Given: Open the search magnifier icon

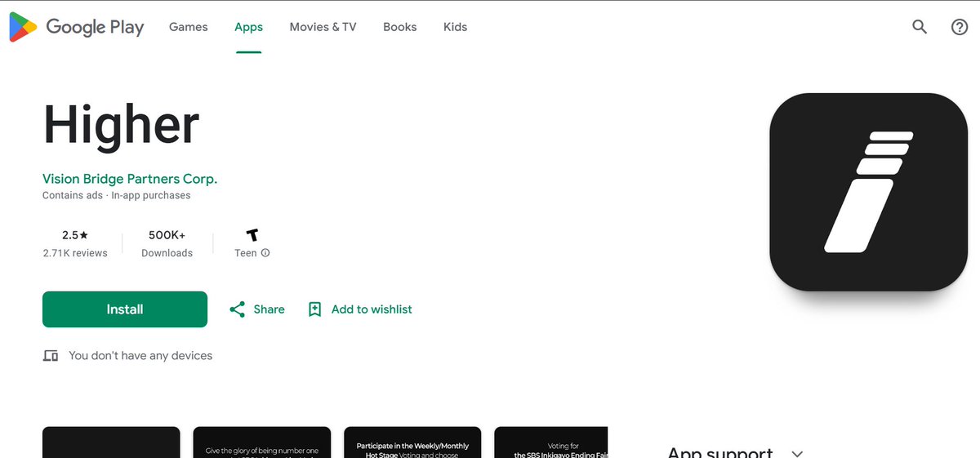Looking at the screenshot, I should tap(920, 27).
